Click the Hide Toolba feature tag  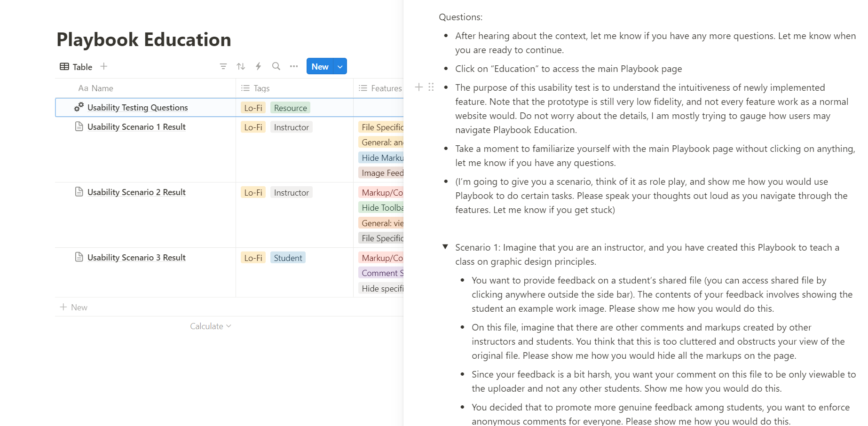click(381, 207)
